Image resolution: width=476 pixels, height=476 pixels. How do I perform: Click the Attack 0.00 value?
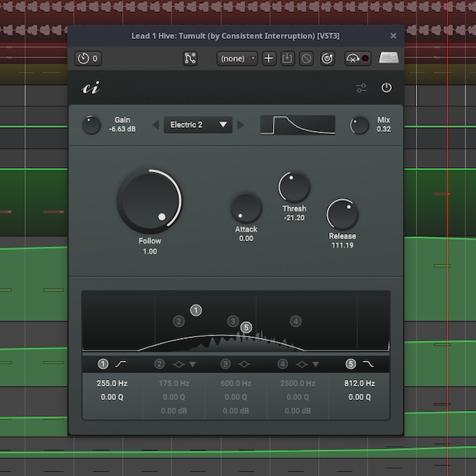pyautogui.click(x=246, y=239)
